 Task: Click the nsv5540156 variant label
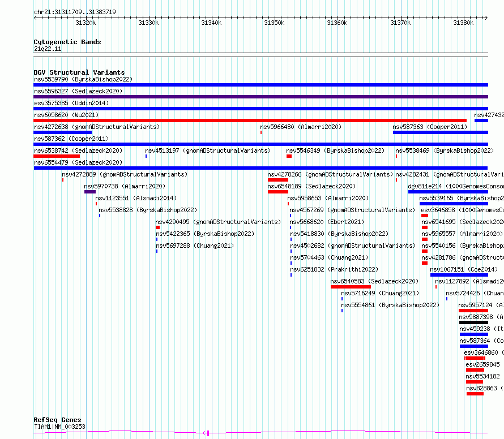point(463,246)
